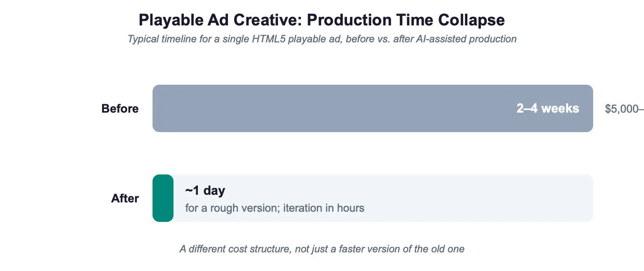The width and height of the screenshot is (644, 271).
Task: Click the light gray After track background
Action: pos(383,198)
